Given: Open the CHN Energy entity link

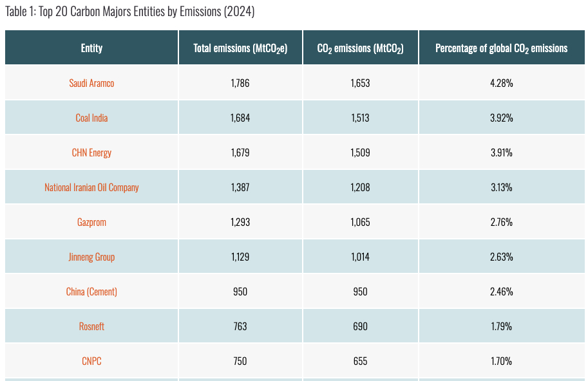Looking at the screenshot, I should [91, 153].
